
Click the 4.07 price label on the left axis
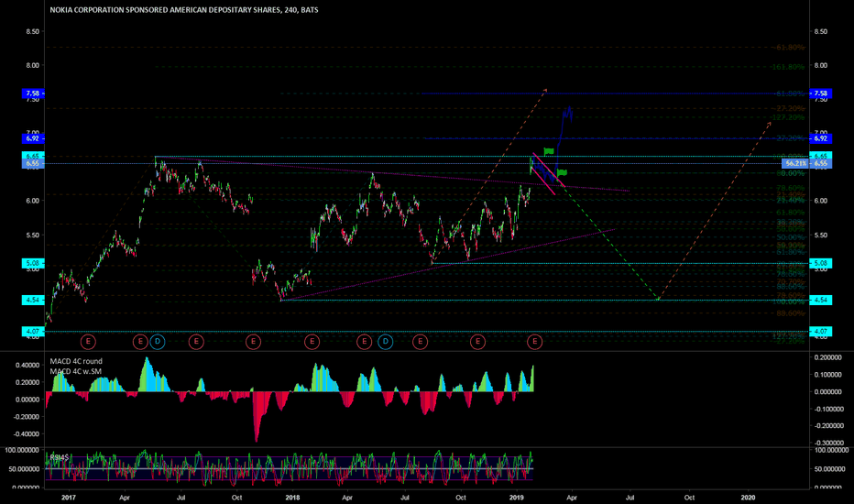click(x=33, y=332)
